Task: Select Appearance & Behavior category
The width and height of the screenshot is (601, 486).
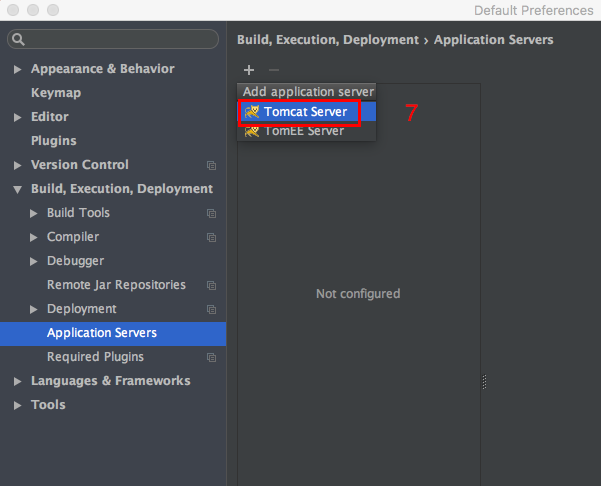Action: pos(103,69)
